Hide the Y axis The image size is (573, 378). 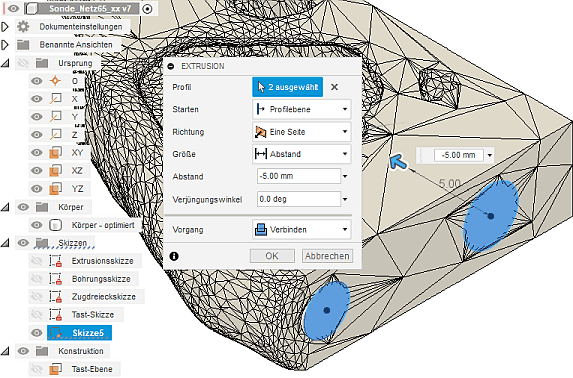click(x=37, y=117)
